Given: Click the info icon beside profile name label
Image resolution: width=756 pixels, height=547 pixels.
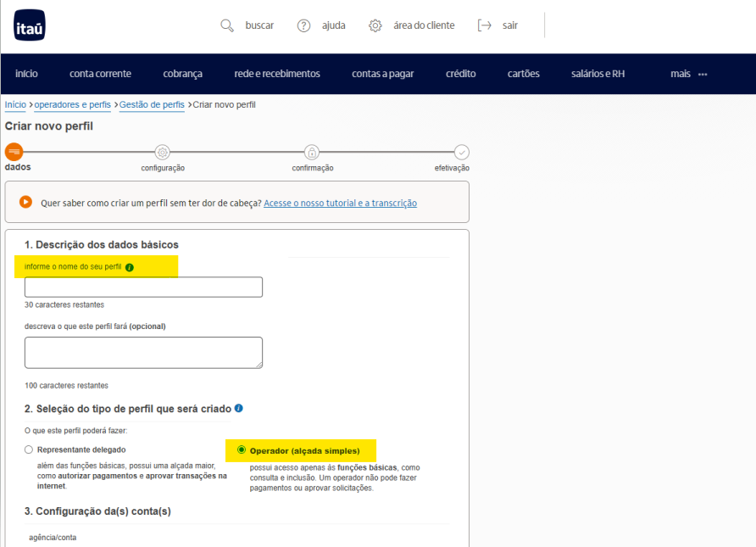Looking at the screenshot, I should pyautogui.click(x=130, y=267).
